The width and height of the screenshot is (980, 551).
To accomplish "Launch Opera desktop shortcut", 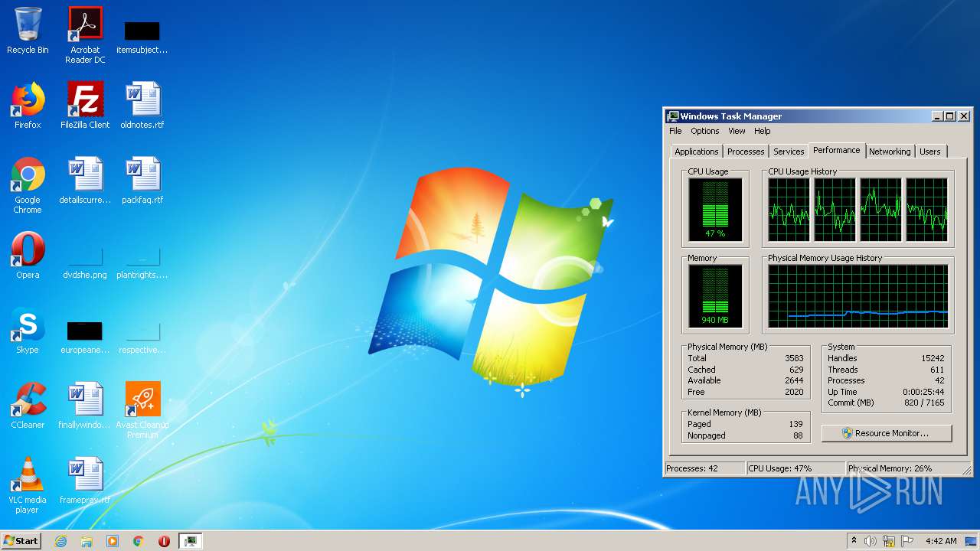I will (x=28, y=256).
